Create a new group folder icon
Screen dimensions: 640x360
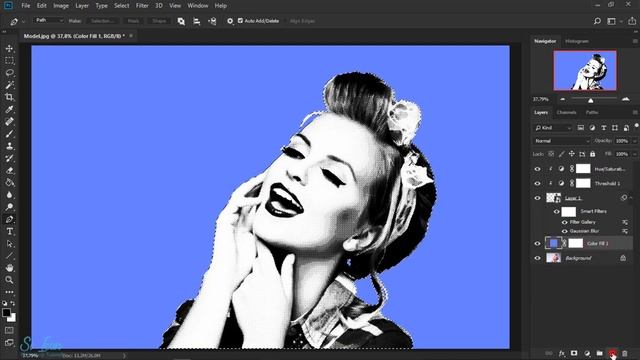point(599,353)
